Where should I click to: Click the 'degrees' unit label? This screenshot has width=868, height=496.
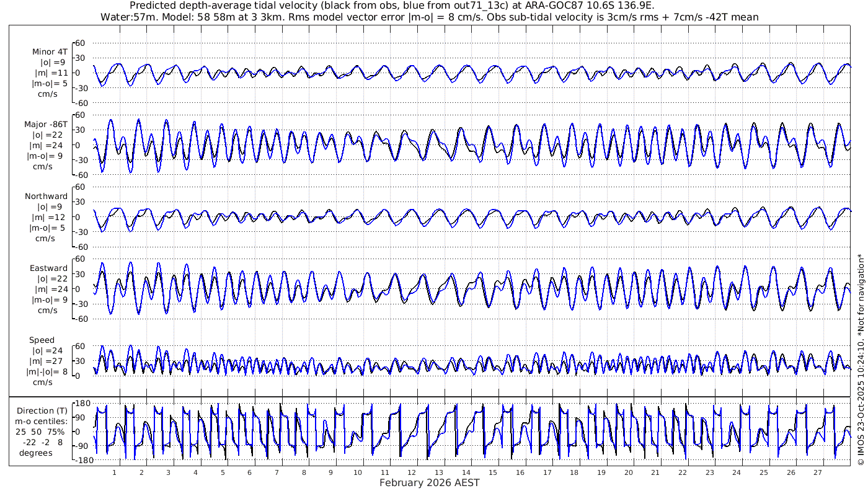pyautogui.click(x=35, y=453)
